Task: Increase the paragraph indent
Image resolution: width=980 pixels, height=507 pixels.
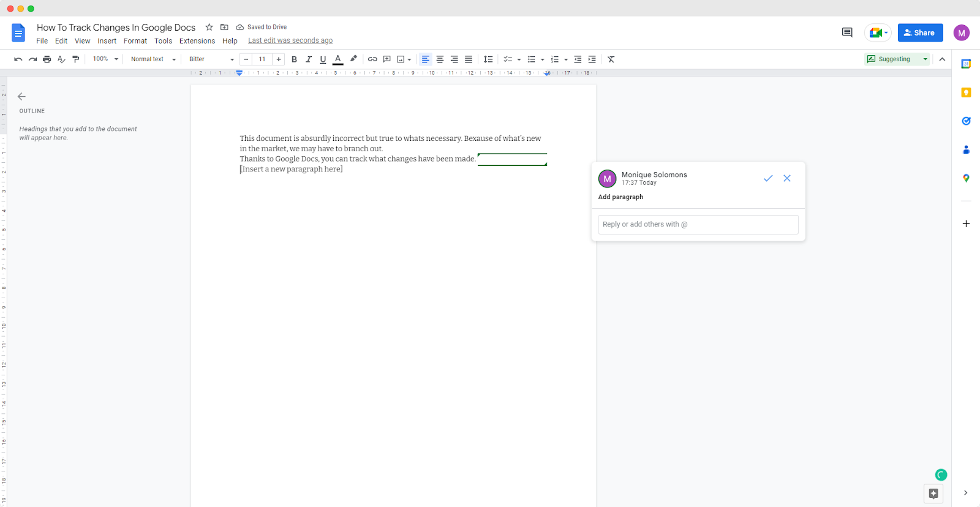Action: (x=592, y=59)
